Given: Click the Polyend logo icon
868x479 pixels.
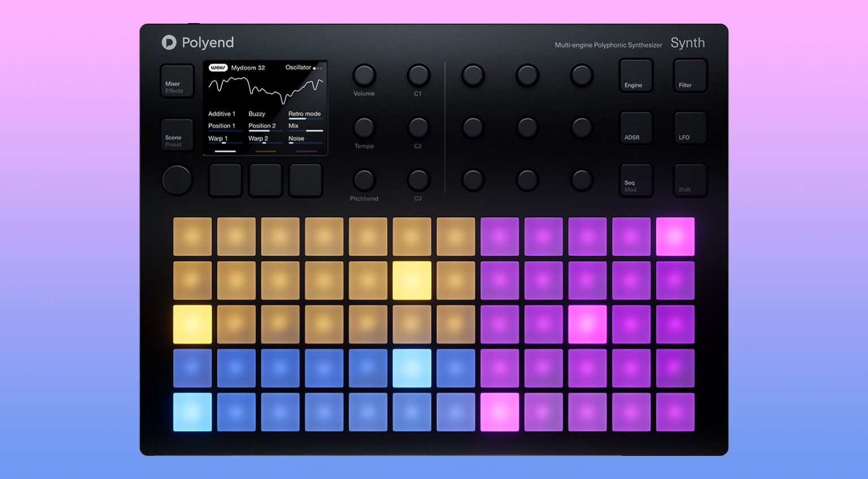Looking at the screenshot, I should coord(169,42).
